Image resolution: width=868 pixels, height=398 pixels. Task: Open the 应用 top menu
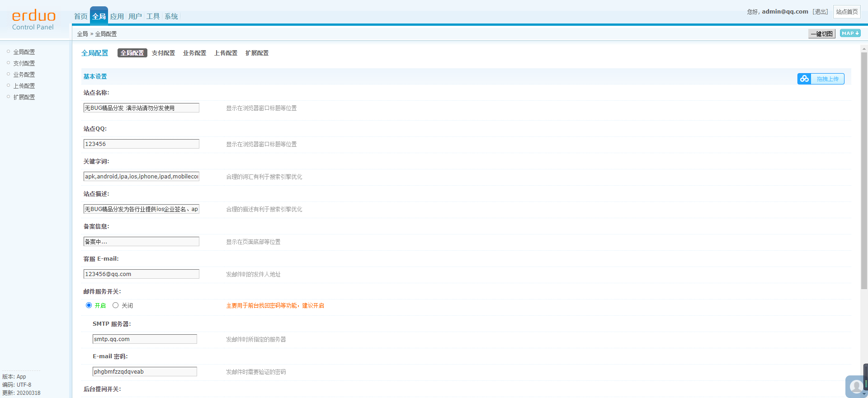click(x=117, y=17)
